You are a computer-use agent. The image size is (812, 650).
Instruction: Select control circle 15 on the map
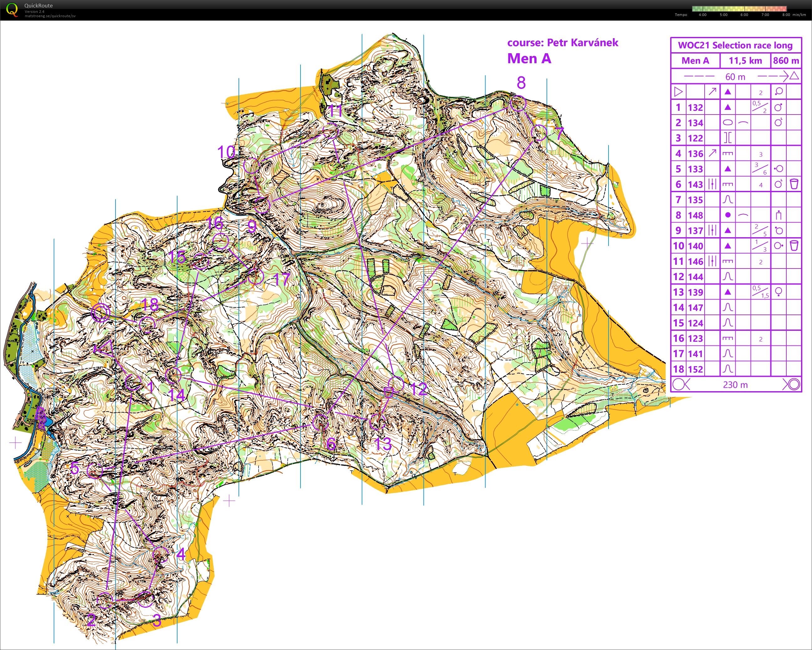pyautogui.click(x=201, y=262)
